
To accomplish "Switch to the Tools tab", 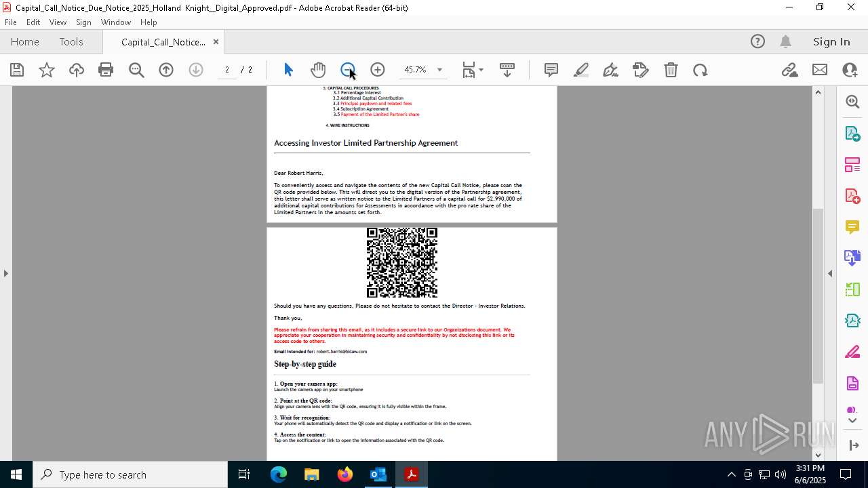I will tap(71, 42).
